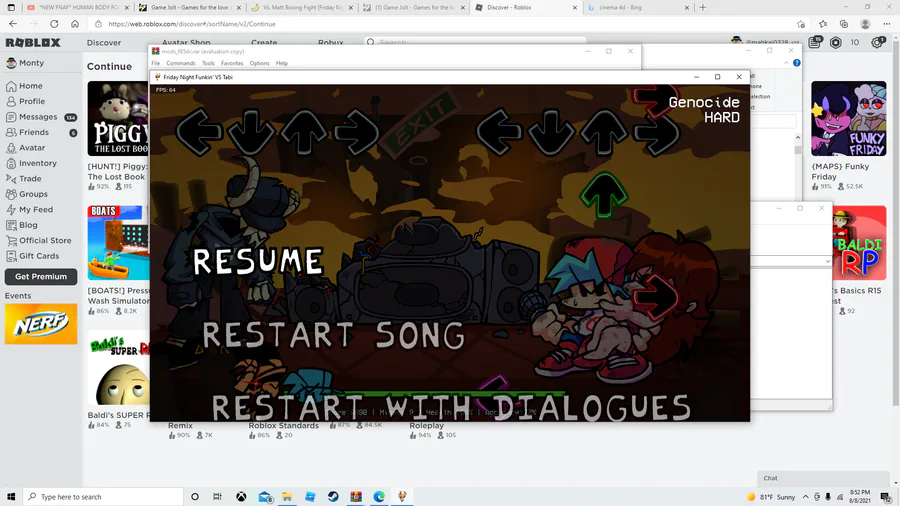Go to the browser home page
Image resolution: width=900 pixels, height=506 pixels.
tap(75, 24)
